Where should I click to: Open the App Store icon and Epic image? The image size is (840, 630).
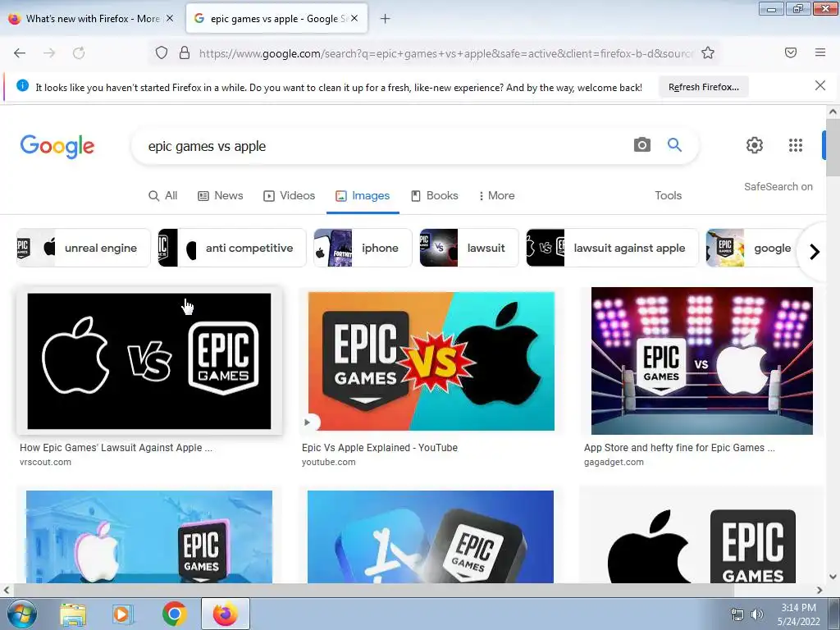(430, 536)
